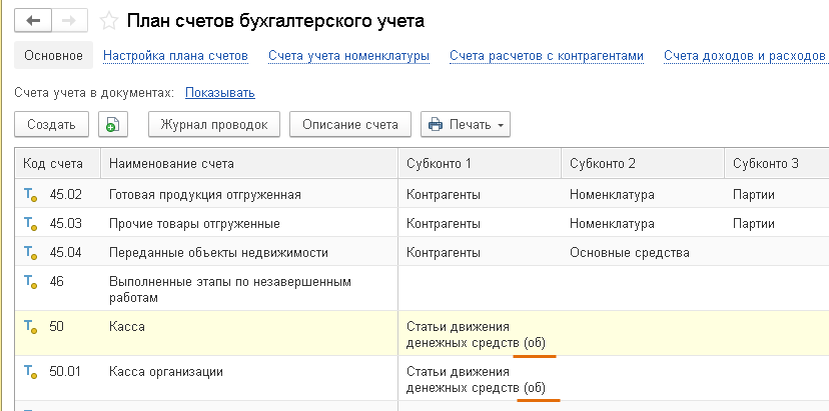Viewport: 829px width, 411px height.
Task: Open Счета доходов и расходов section
Action: tap(744, 56)
